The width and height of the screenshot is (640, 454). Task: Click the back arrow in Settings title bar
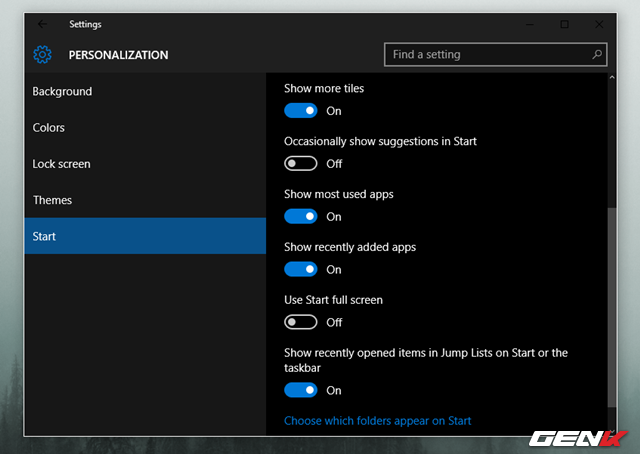pyautogui.click(x=42, y=24)
